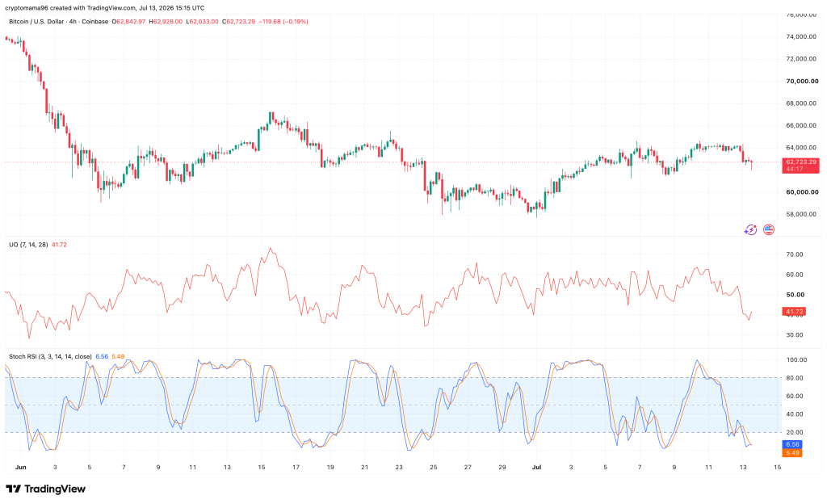Click the blue 6.56 value in Stoch RSI legend

[102, 357]
